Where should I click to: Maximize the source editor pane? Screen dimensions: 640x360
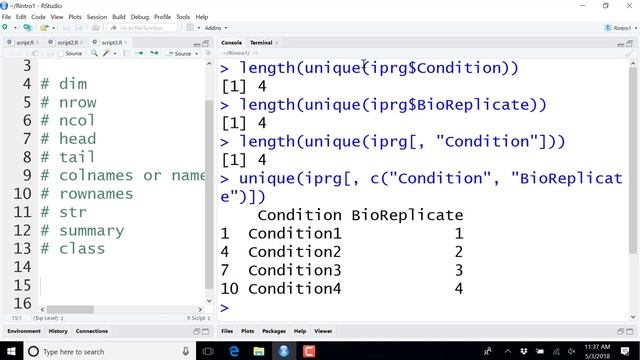[206, 43]
